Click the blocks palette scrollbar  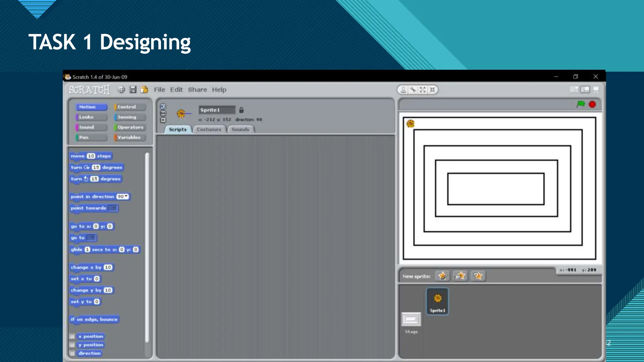coord(147,248)
